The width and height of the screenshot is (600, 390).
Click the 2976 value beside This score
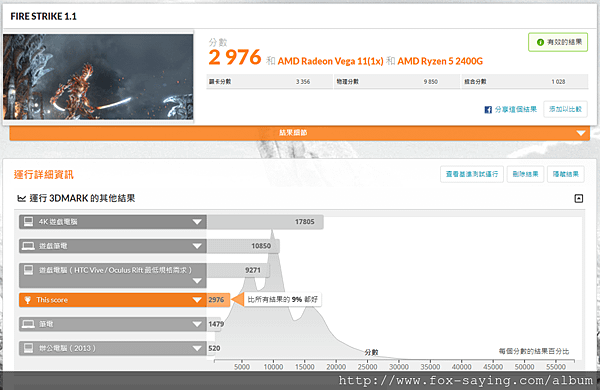pos(216,300)
